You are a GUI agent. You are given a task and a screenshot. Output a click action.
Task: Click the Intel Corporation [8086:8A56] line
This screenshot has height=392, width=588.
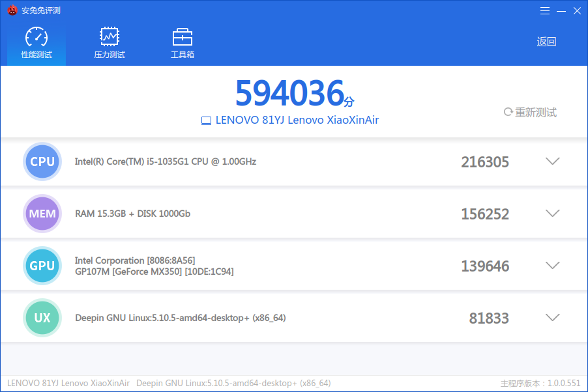point(135,260)
